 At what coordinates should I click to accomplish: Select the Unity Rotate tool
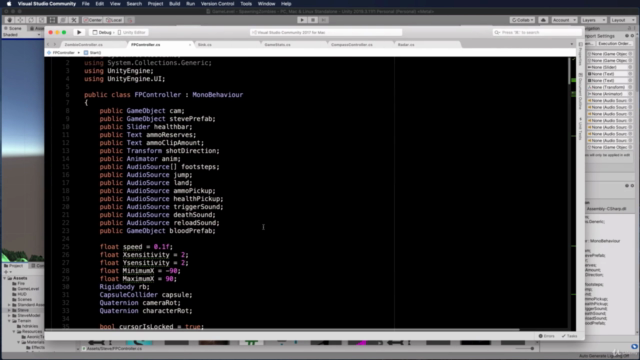pyautogui.click(x=31, y=20)
